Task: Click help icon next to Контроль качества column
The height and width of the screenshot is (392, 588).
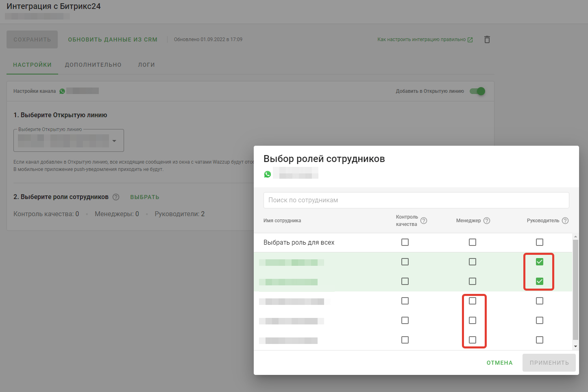Action: (x=424, y=221)
